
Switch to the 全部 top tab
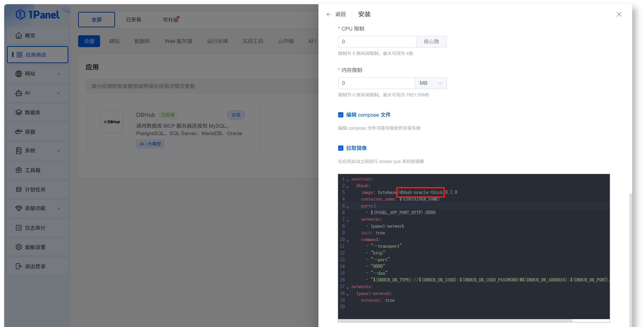(x=97, y=19)
